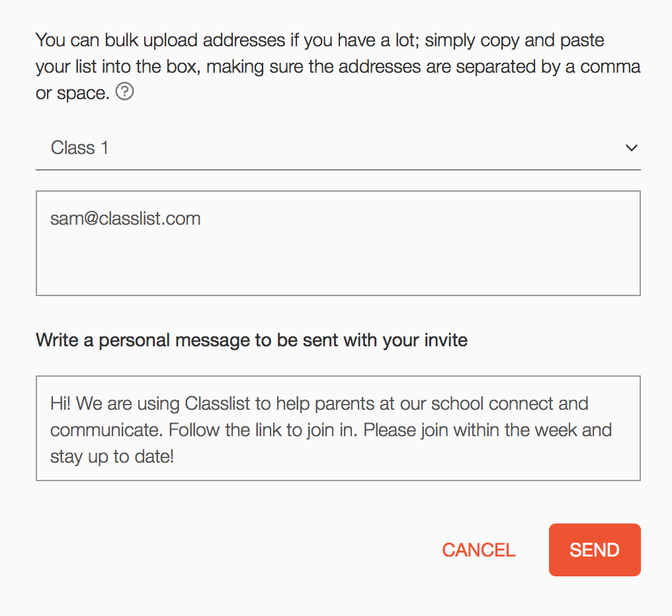Send the invite with the SEND button

point(595,550)
